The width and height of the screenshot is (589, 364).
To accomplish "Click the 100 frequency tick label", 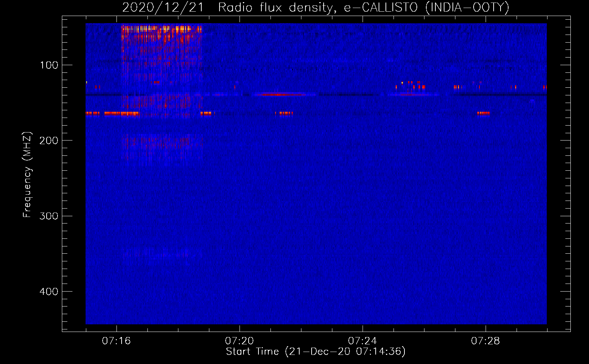I will [49, 65].
